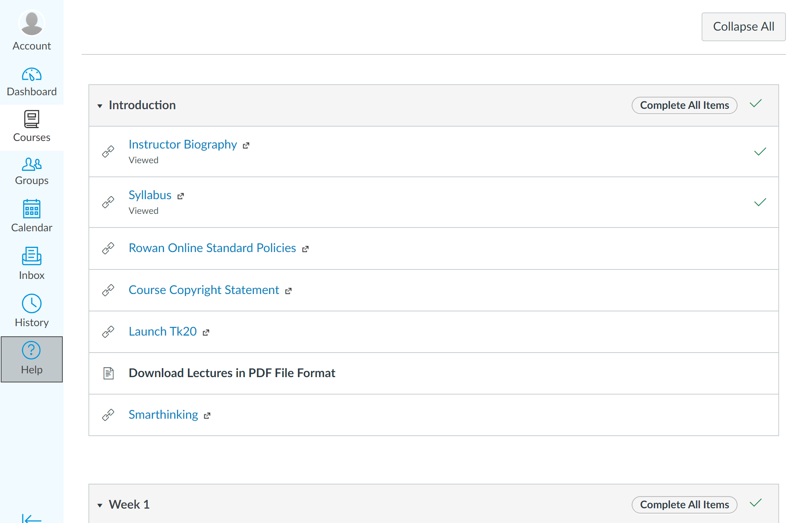Open the Groups panel
This screenshot has height=523, width=812.
pos(31,170)
